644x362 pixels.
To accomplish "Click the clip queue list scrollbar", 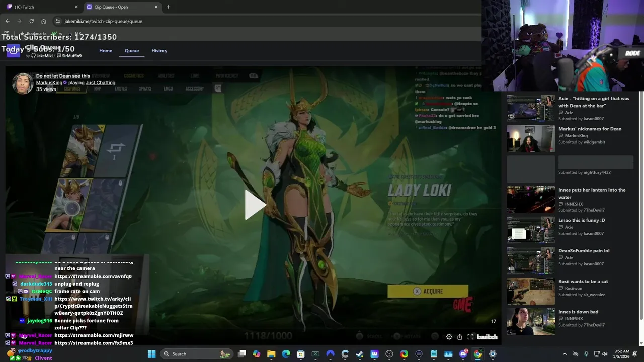I will (640, 206).
